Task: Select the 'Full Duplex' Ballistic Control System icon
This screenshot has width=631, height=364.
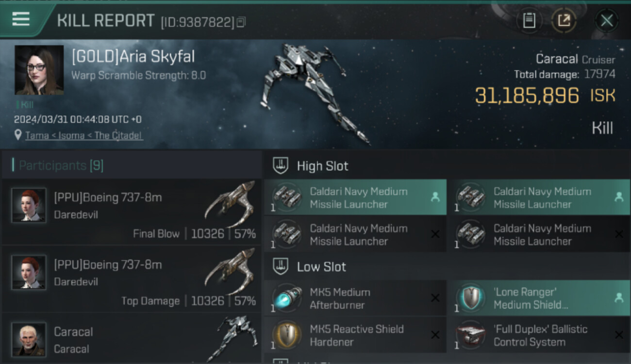Action: [470, 335]
